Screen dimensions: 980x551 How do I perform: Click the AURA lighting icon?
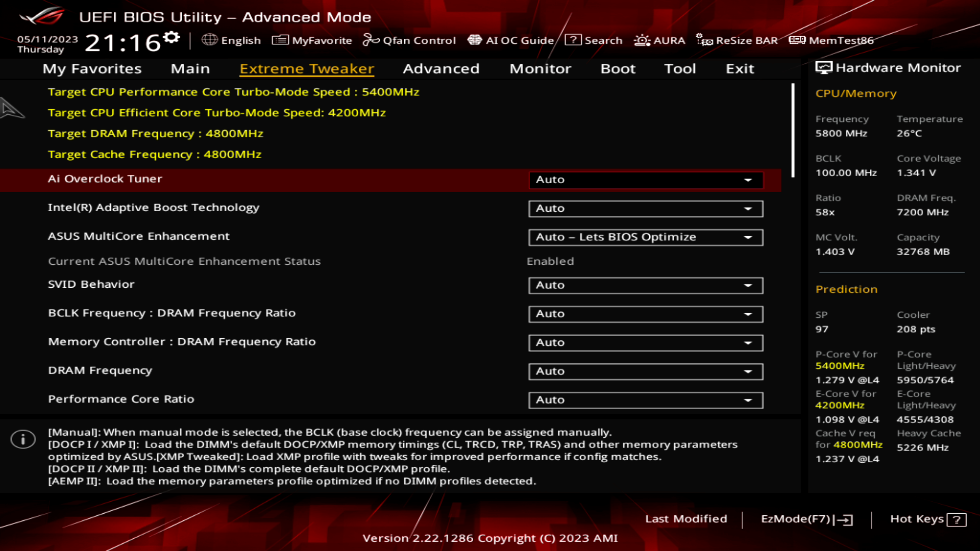pos(642,40)
